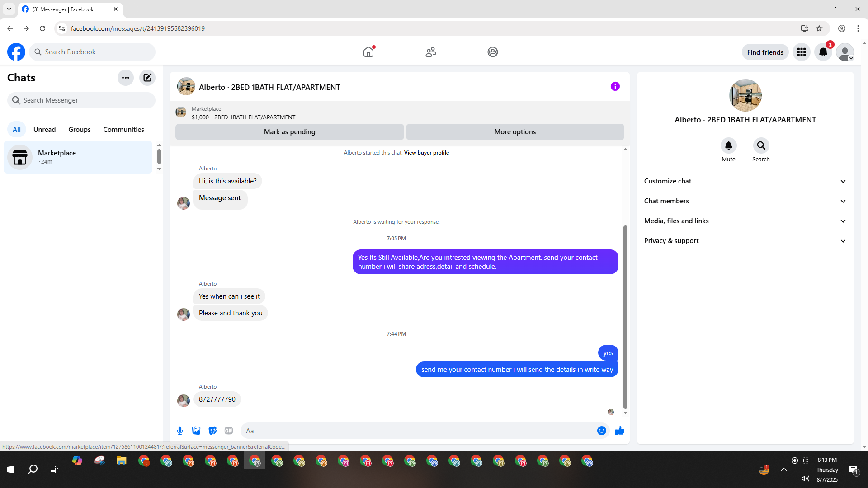
Task: Click the Find friends button
Action: (x=765, y=52)
